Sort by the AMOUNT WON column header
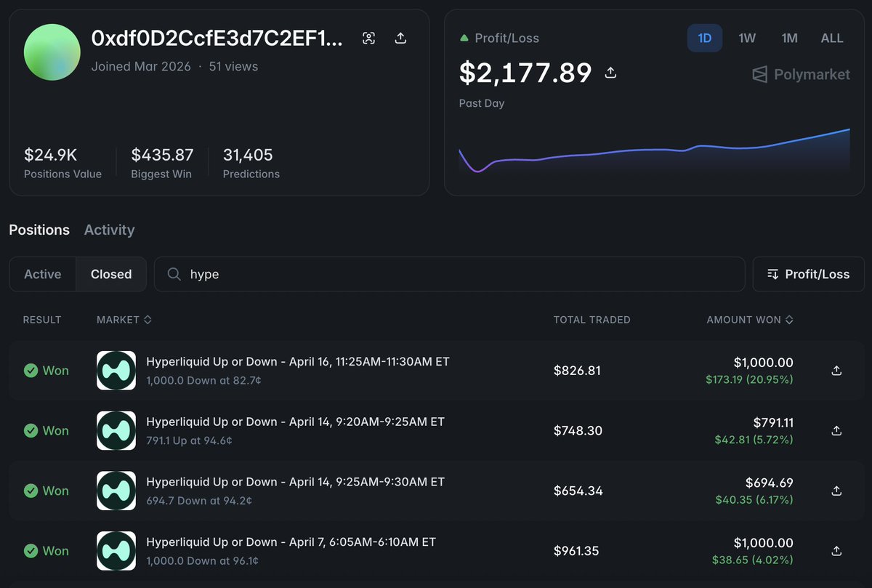Image resolution: width=872 pixels, height=588 pixels. [x=750, y=320]
